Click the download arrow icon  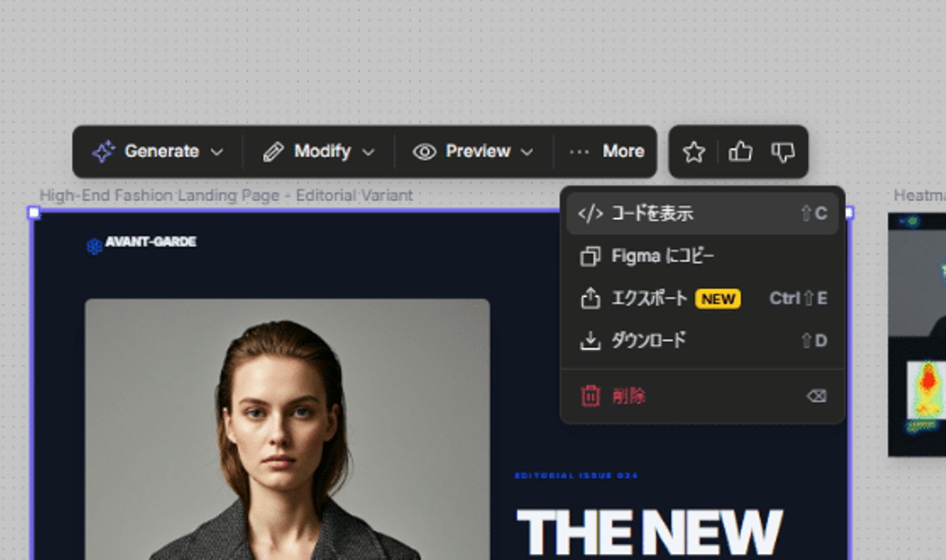tap(590, 341)
